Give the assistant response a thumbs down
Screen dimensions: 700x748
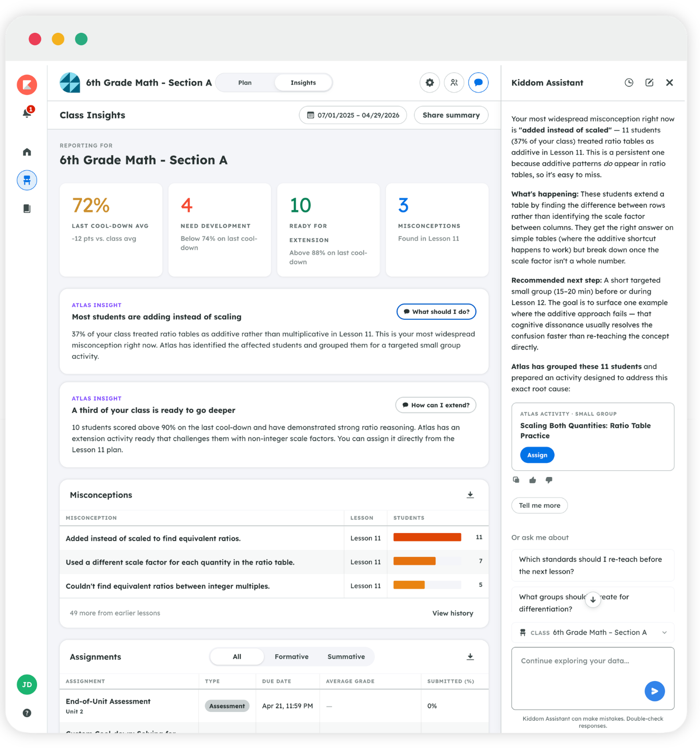click(x=549, y=480)
